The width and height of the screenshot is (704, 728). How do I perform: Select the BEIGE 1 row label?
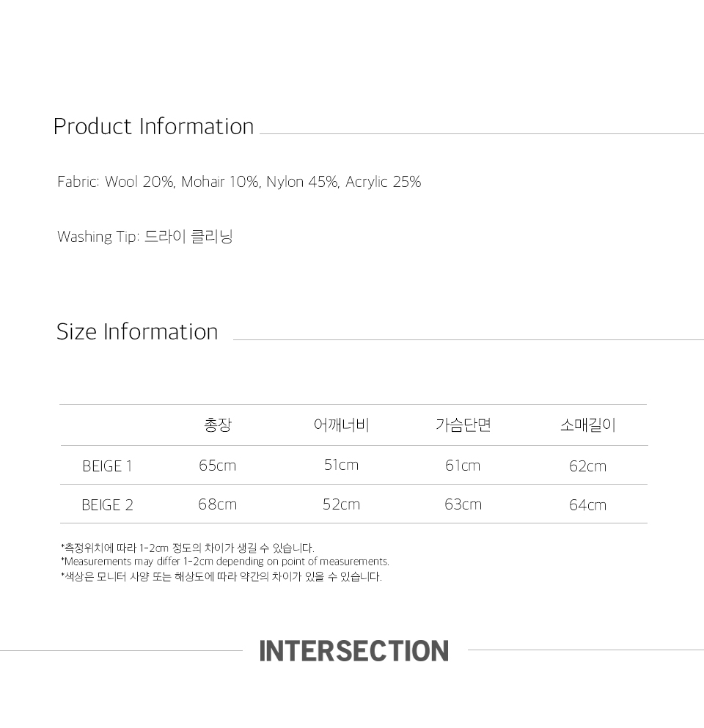click(107, 466)
